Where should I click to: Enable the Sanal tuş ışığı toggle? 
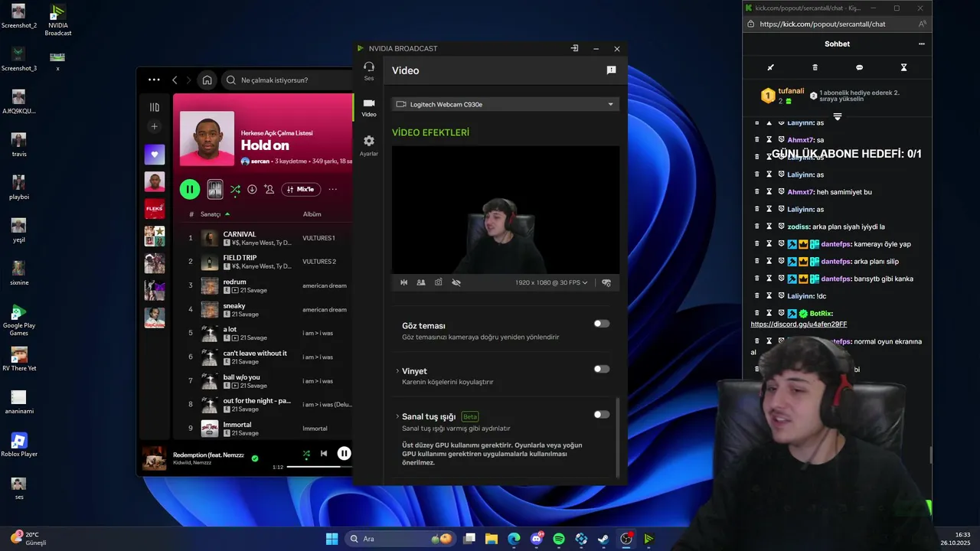[x=602, y=415]
